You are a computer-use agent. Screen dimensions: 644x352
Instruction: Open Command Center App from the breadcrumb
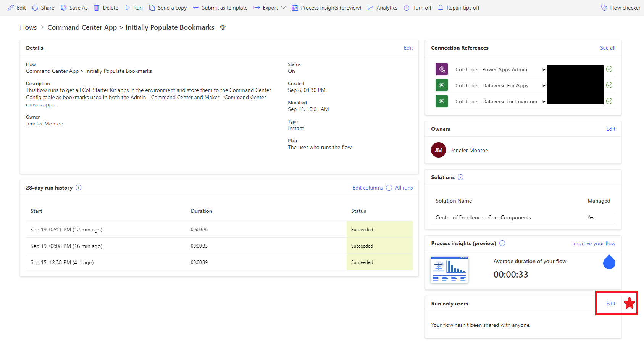82,27
